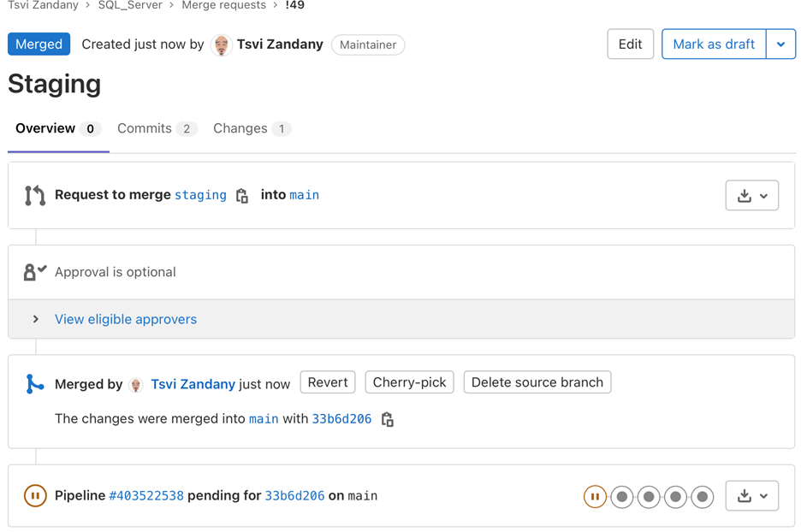This screenshot has width=801, height=532.
Task: Delete the source branch
Action: coord(537,382)
